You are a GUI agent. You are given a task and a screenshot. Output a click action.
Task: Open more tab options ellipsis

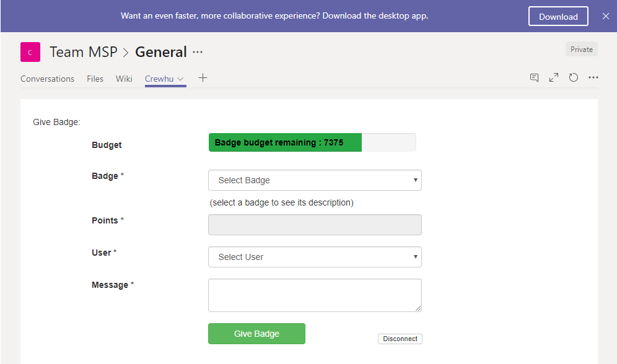click(593, 77)
